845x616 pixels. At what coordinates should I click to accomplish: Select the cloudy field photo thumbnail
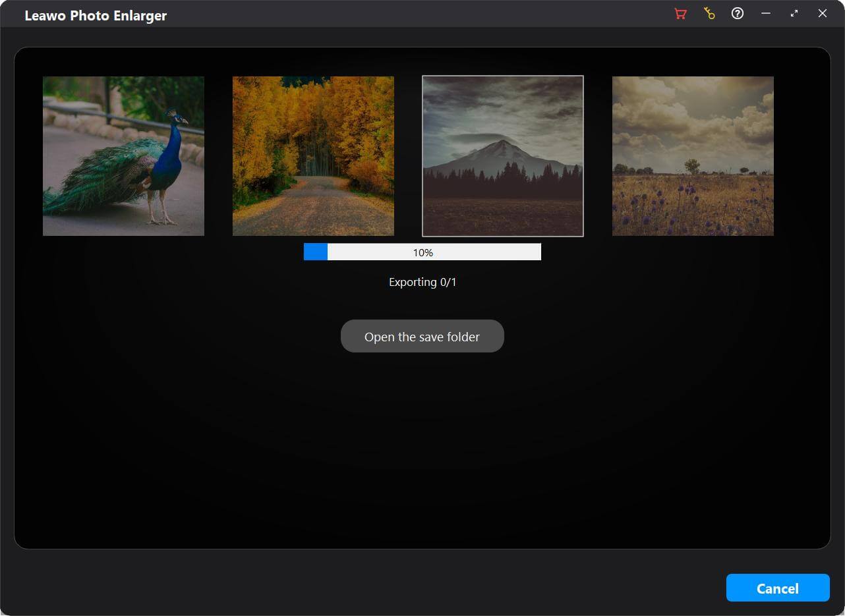tap(693, 156)
